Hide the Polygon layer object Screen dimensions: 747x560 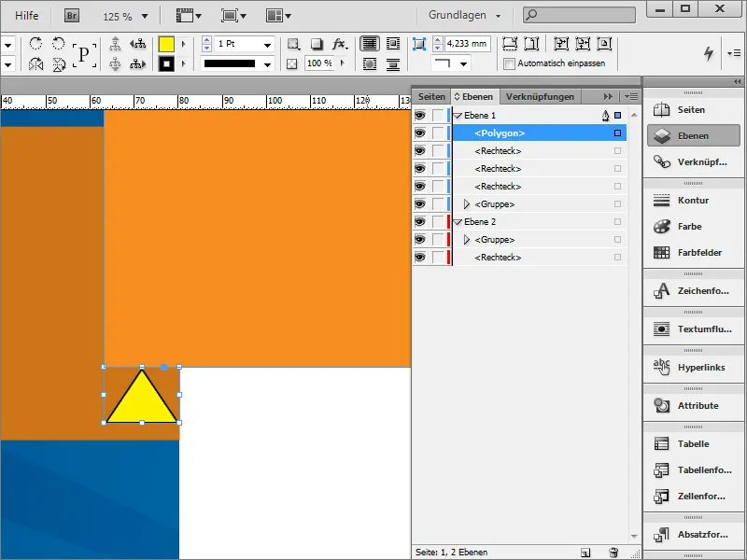point(420,133)
